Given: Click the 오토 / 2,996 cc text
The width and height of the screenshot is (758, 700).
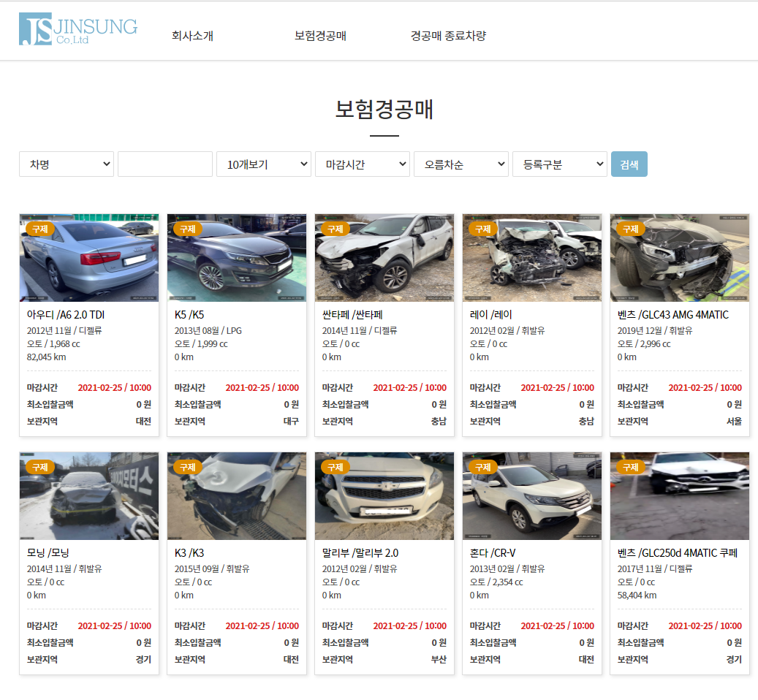Looking at the screenshot, I should point(644,344).
